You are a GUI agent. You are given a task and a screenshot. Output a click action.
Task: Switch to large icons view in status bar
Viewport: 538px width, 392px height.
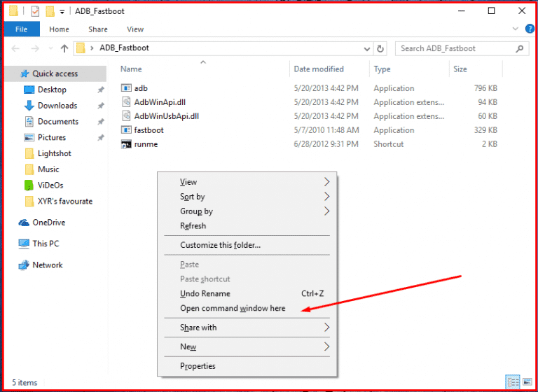(526, 382)
